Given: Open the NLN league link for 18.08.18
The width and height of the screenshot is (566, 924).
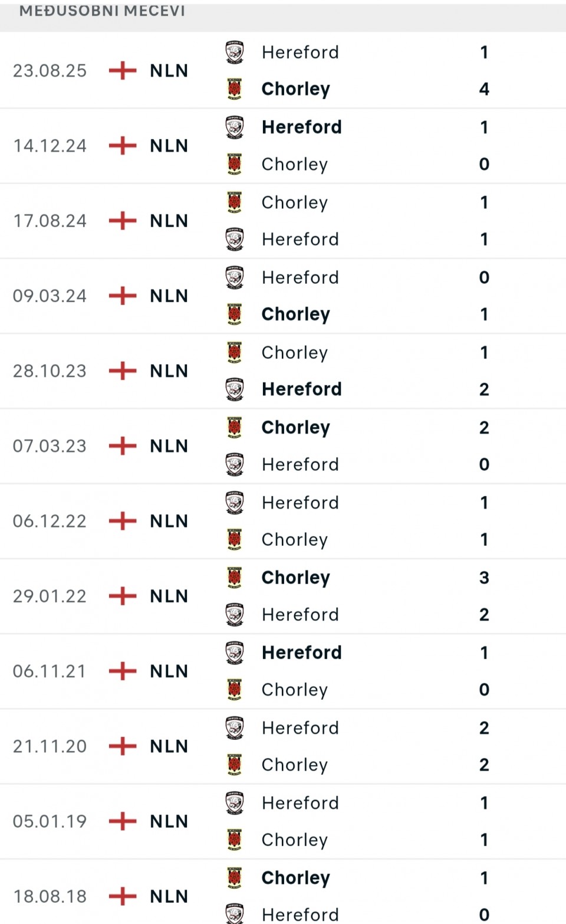Looking at the screenshot, I should [x=169, y=896].
